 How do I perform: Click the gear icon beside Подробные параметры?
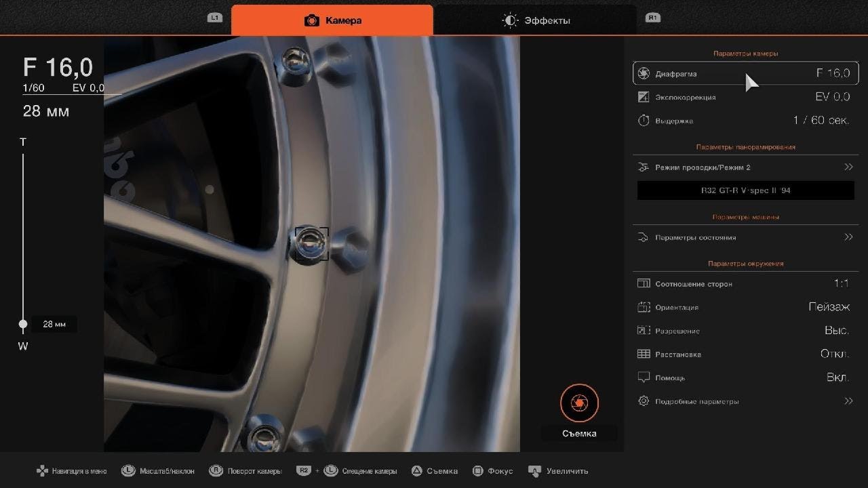point(644,401)
